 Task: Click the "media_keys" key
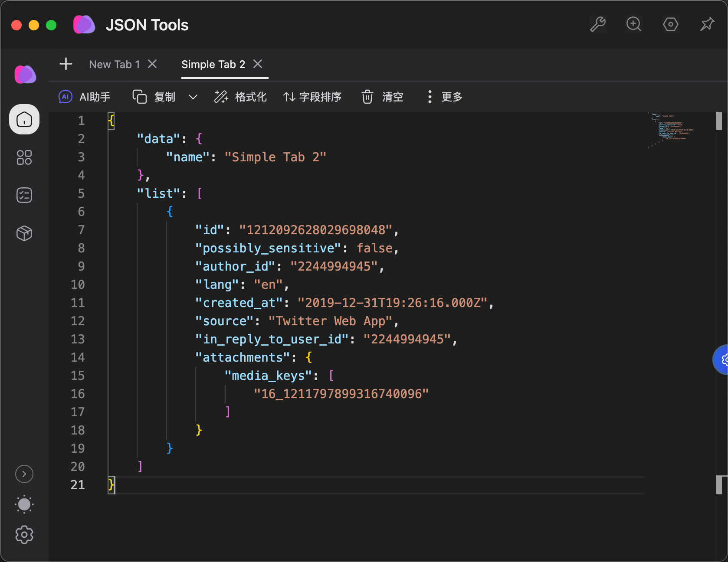tap(268, 376)
